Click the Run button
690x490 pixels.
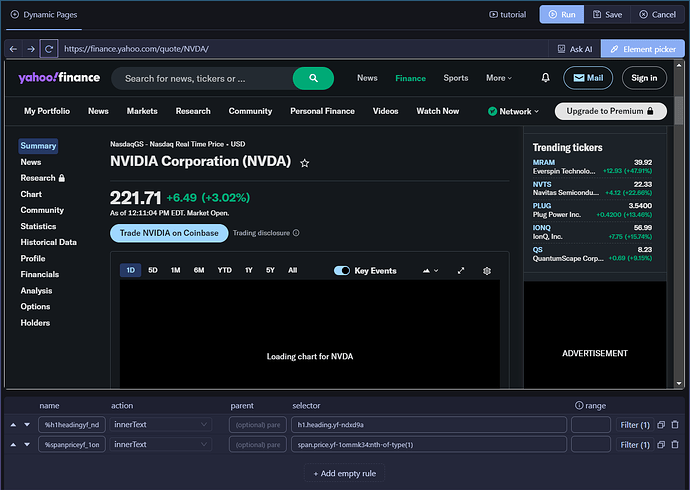pyautogui.click(x=562, y=15)
